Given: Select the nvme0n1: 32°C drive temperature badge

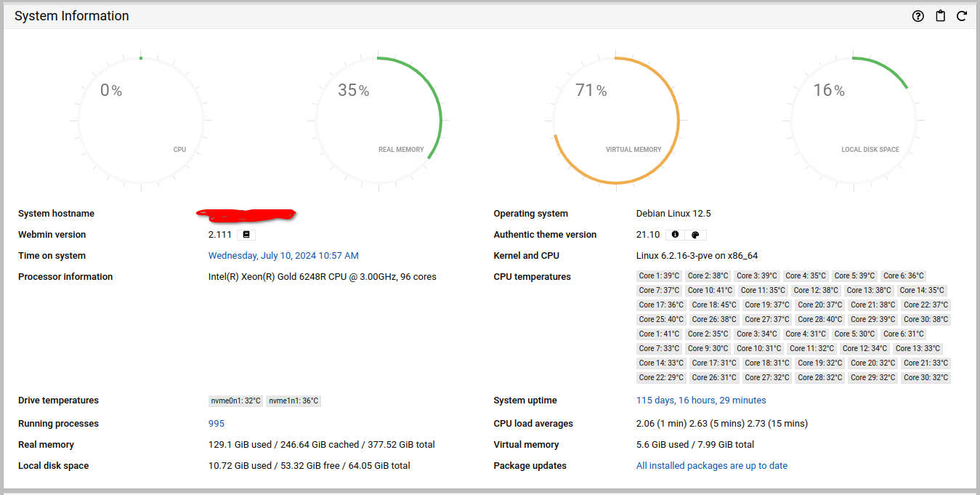Looking at the screenshot, I should [235, 401].
